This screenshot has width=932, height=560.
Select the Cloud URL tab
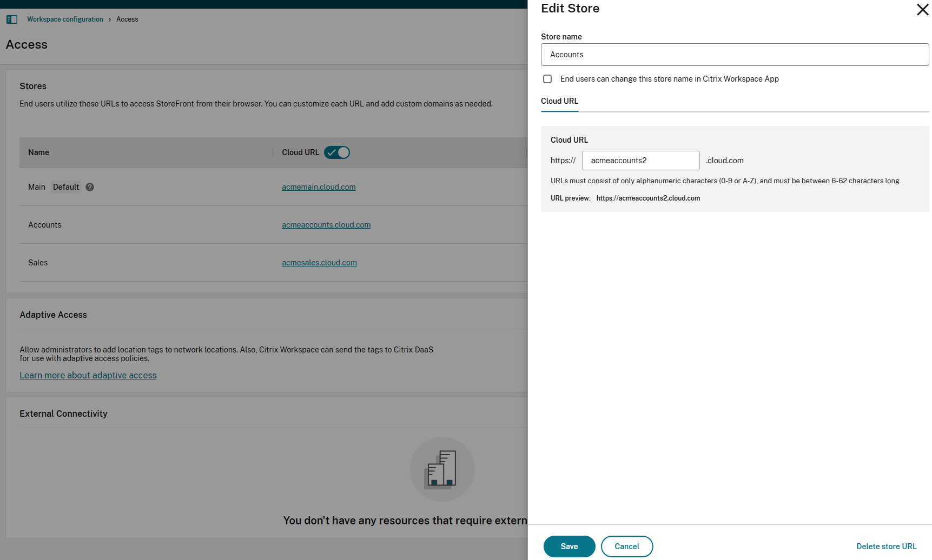pyautogui.click(x=559, y=101)
